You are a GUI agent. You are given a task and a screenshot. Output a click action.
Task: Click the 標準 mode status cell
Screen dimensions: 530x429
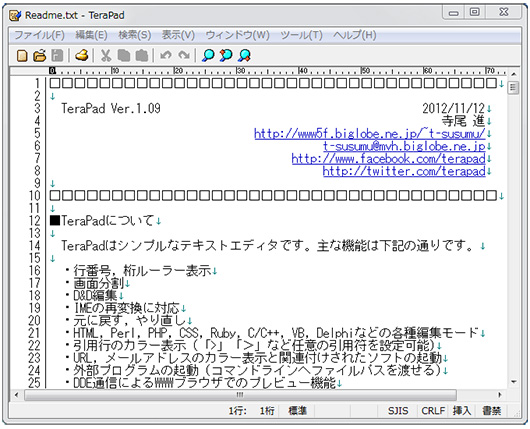coord(297,411)
